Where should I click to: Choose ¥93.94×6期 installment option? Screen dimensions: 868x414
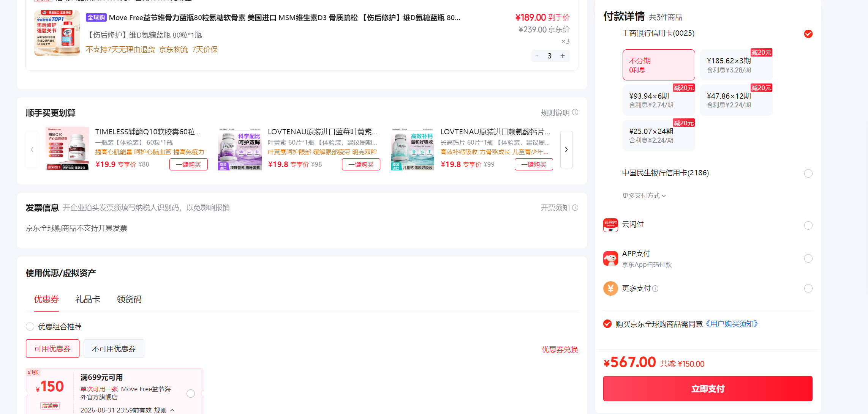pos(659,100)
